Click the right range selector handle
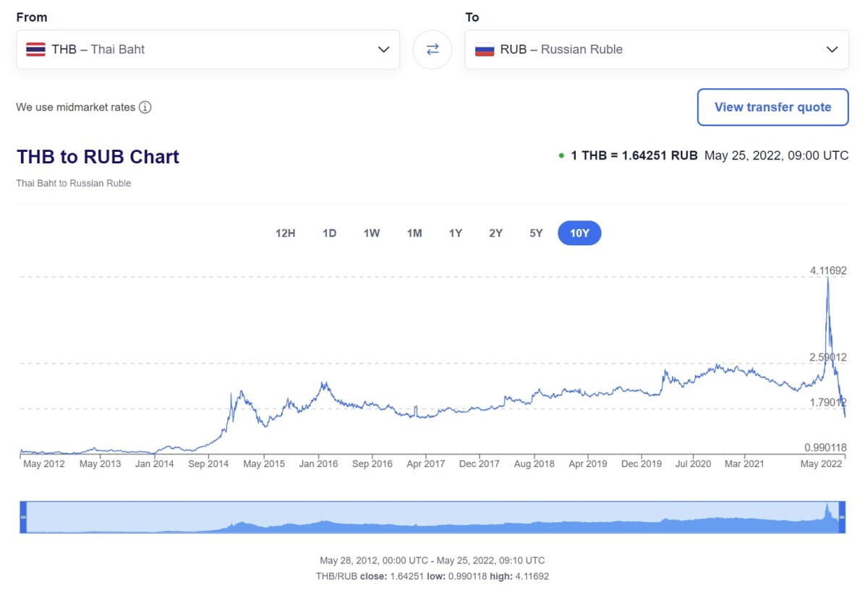 click(x=842, y=517)
